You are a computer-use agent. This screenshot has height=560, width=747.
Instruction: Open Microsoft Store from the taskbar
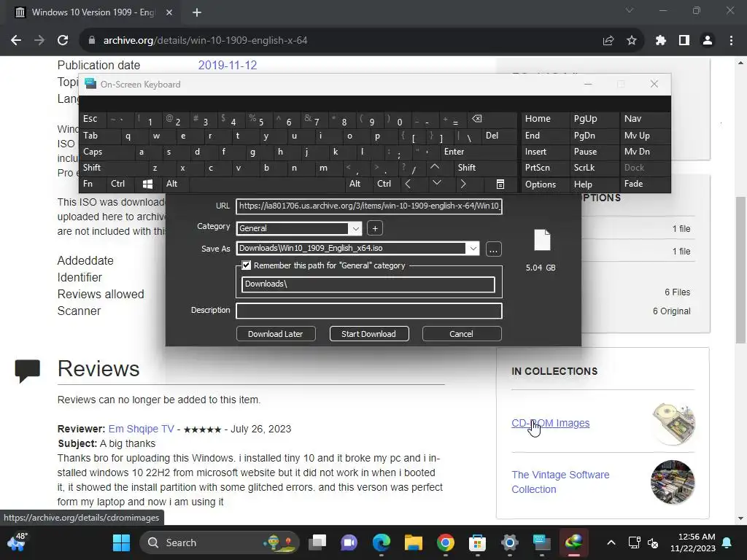(x=477, y=542)
